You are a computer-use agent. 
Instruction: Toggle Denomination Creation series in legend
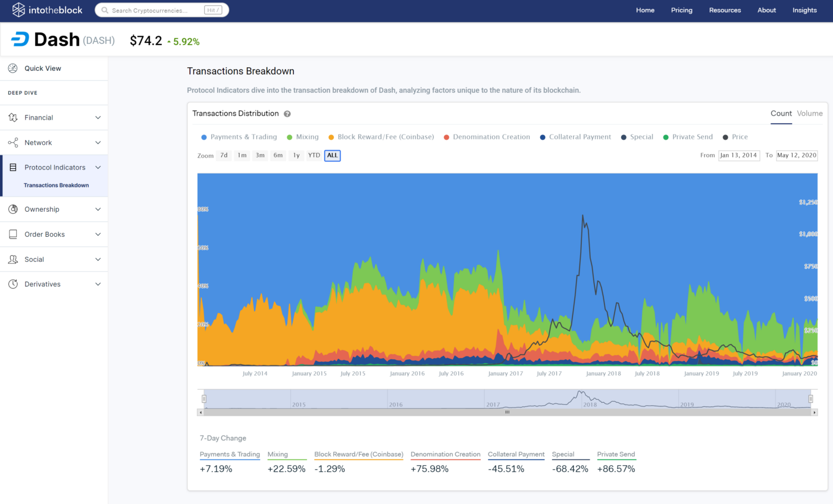(x=486, y=137)
